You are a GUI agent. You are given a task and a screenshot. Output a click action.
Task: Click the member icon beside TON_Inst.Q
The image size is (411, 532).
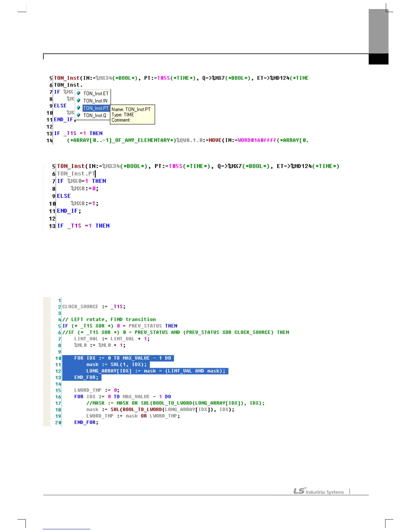(79, 115)
